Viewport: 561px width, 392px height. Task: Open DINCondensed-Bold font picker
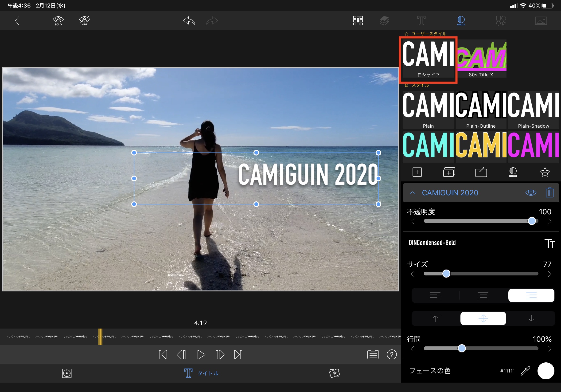tap(432, 243)
